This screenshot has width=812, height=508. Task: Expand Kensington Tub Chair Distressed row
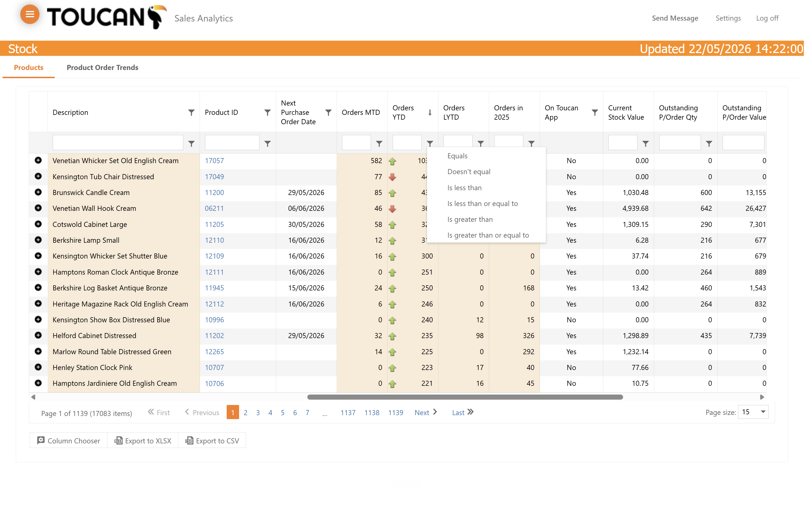pos(38,176)
